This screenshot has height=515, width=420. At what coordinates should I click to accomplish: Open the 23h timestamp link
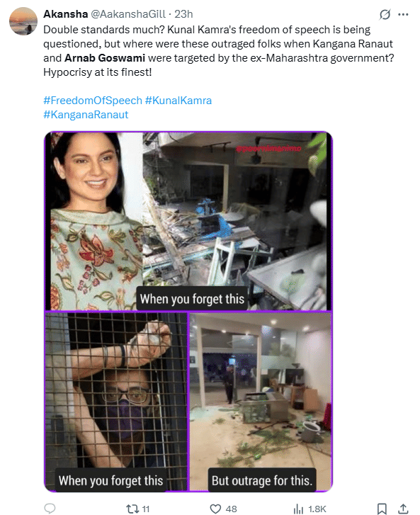[x=183, y=14]
